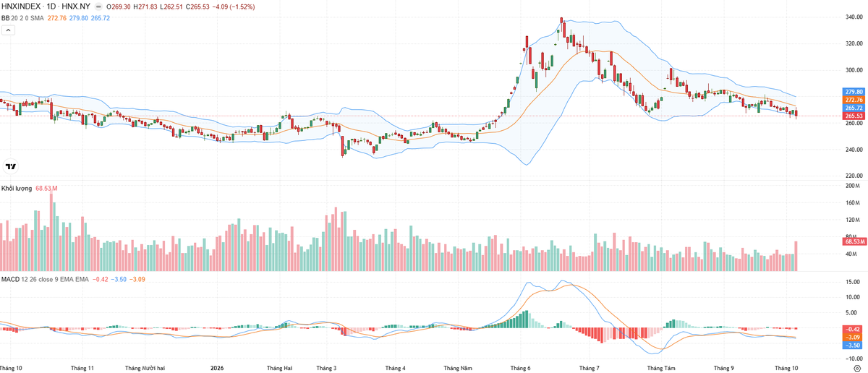Click the −0.42 value in the MACD legend
Screen dimensions: 868x373
[x=101, y=278]
